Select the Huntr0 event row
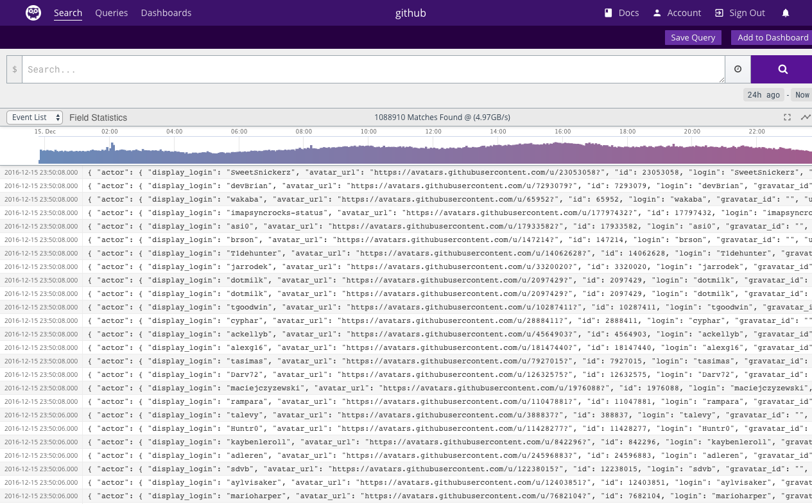 tap(406, 428)
